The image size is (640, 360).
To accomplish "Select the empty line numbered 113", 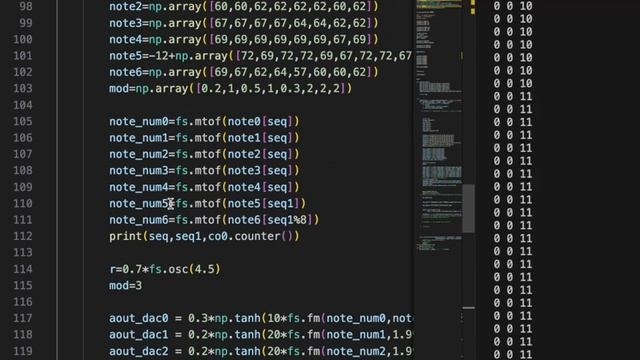I will click(22, 253).
